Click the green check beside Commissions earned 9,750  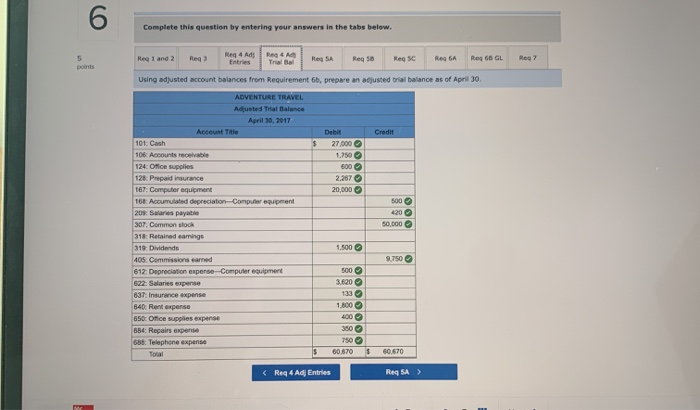408,259
